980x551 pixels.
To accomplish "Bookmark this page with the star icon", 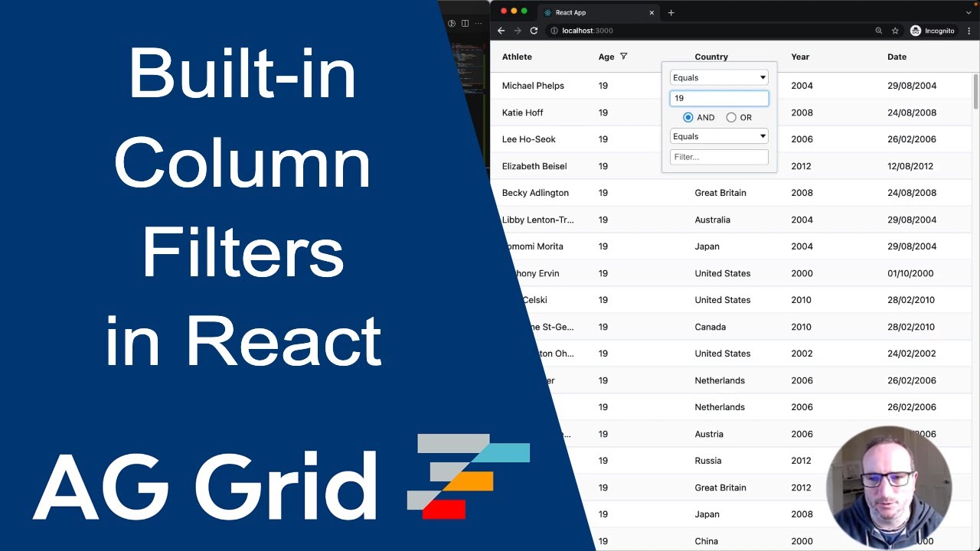I will tap(895, 31).
